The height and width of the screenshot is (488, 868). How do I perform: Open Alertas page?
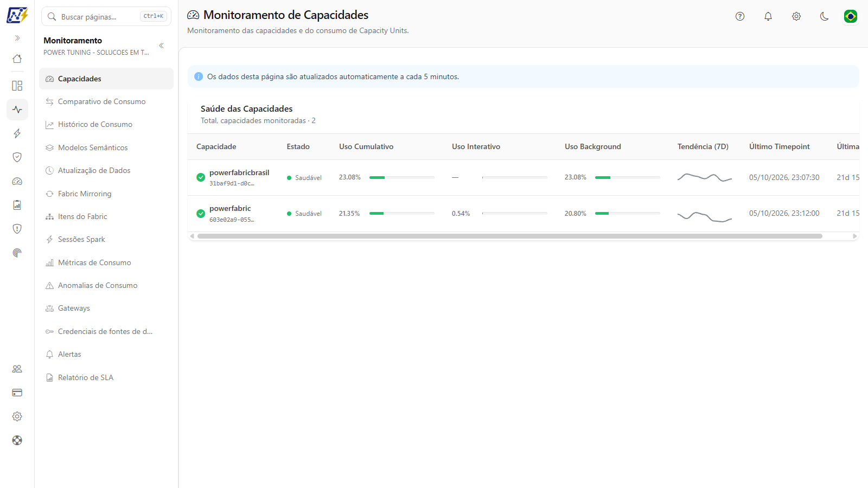tap(106, 354)
